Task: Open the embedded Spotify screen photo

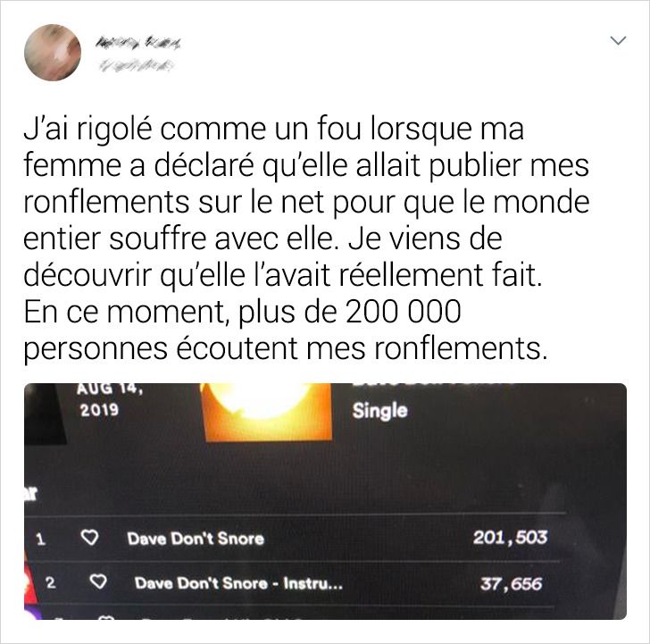Action: [x=325, y=501]
